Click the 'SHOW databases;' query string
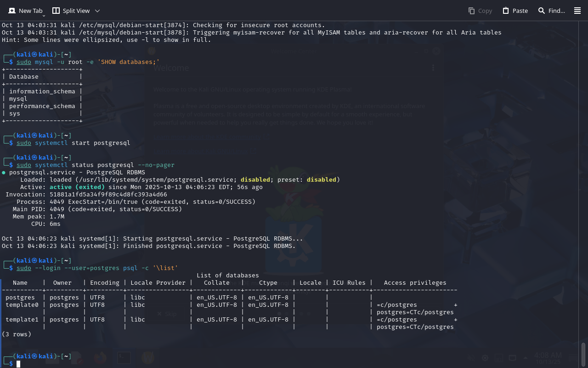The height and width of the screenshot is (368, 588). [128, 62]
